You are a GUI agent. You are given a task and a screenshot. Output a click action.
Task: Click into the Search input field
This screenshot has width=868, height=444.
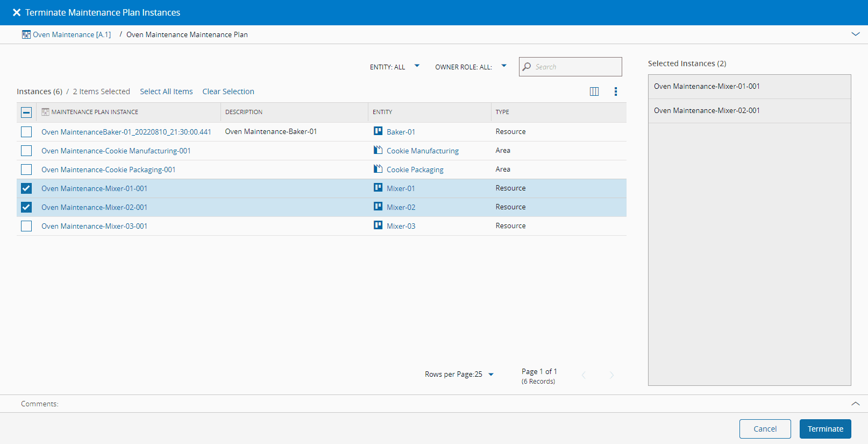(x=575, y=67)
